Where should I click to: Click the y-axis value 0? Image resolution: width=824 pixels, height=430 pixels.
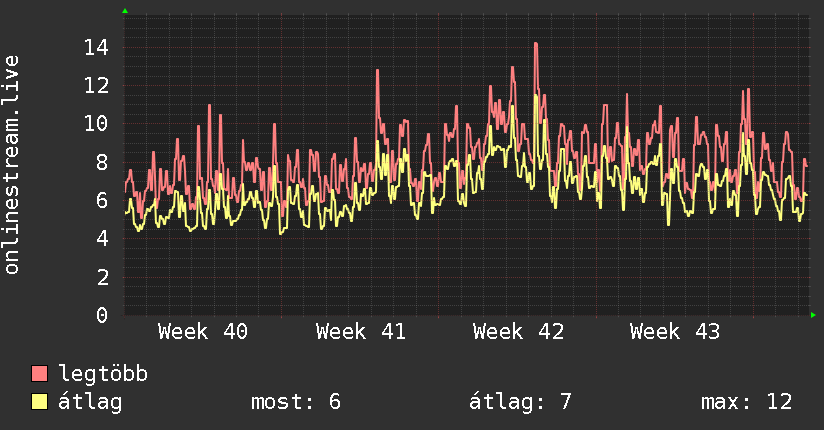(x=102, y=315)
